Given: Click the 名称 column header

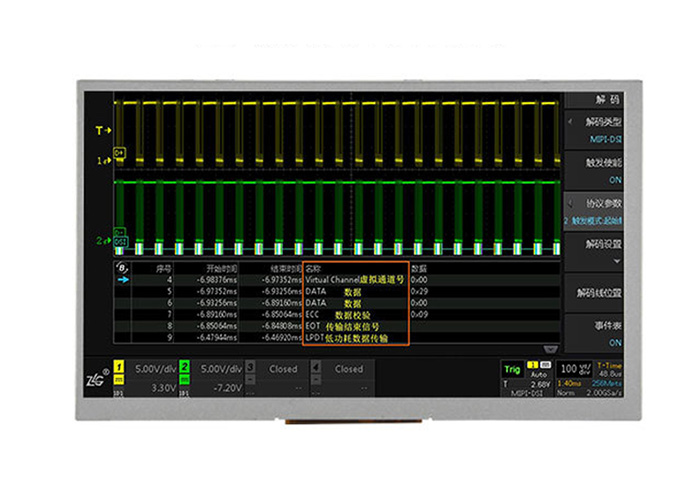Looking at the screenshot, I should (314, 268).
